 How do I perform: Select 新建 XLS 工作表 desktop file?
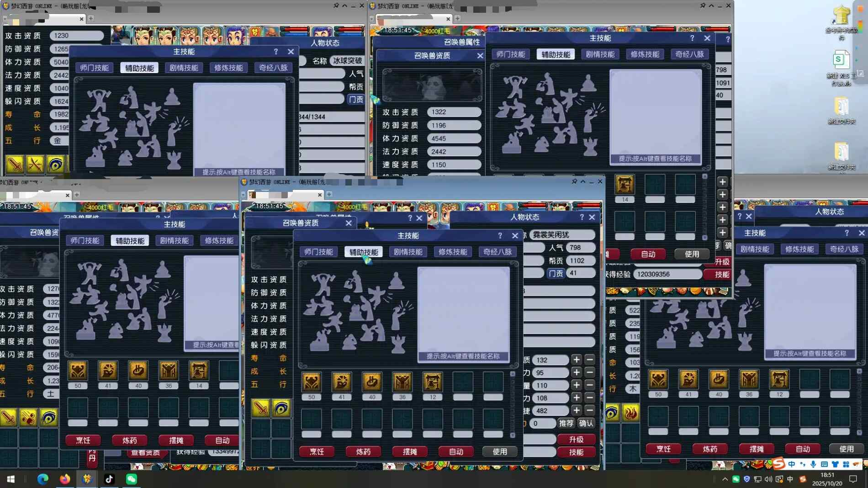pos(841,68)
